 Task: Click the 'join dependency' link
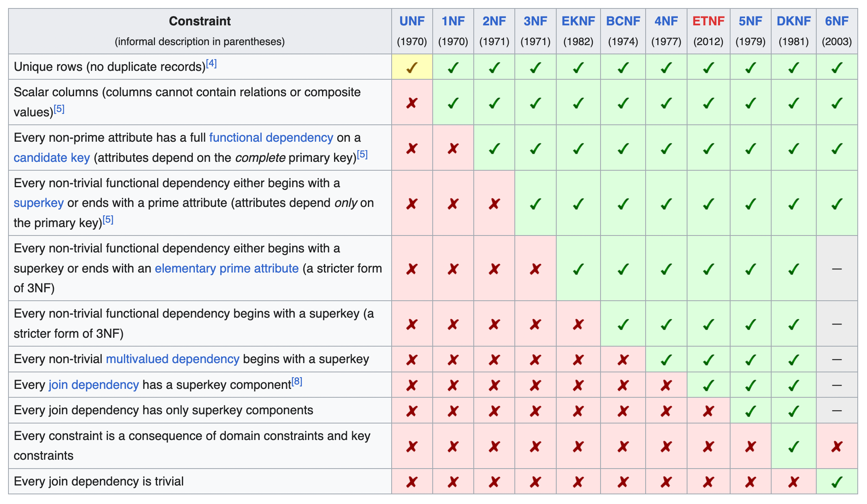94,385
